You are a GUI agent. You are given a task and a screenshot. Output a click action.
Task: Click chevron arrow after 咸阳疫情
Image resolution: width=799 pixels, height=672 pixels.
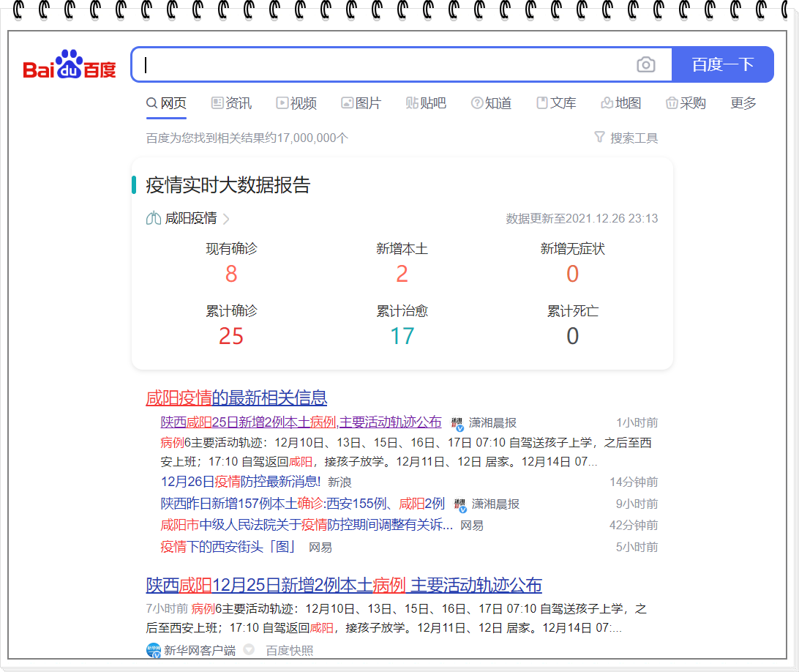[x=226, y=219]
